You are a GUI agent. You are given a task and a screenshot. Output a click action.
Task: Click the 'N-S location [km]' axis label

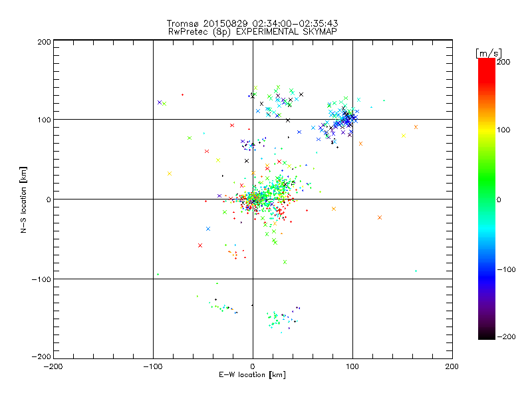[x=23, y=199]
